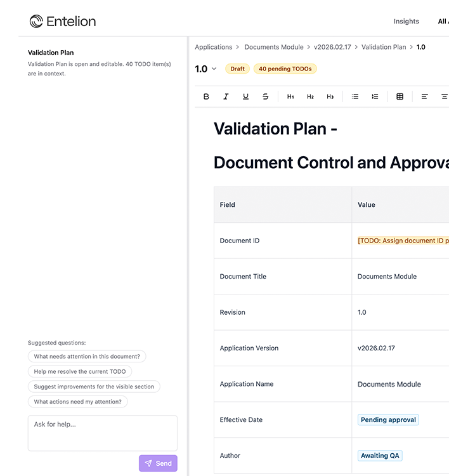The width and height of the screenshot is (449, 476).
Task: Click the 'Validation Plan -' heading
Action: coord(275,129)
